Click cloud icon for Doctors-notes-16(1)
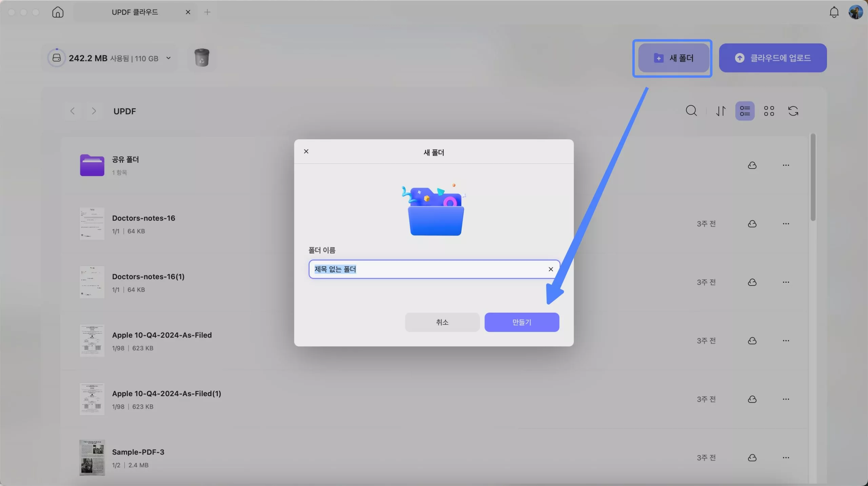 752,282
